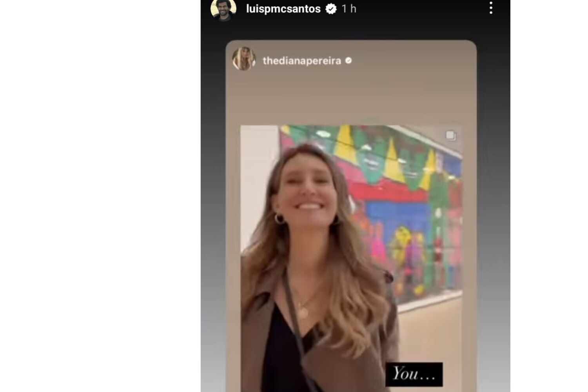Screen dimensions: 588x392
Task: Open the shared photo of the smiling woman
Action: coord(351,259)
